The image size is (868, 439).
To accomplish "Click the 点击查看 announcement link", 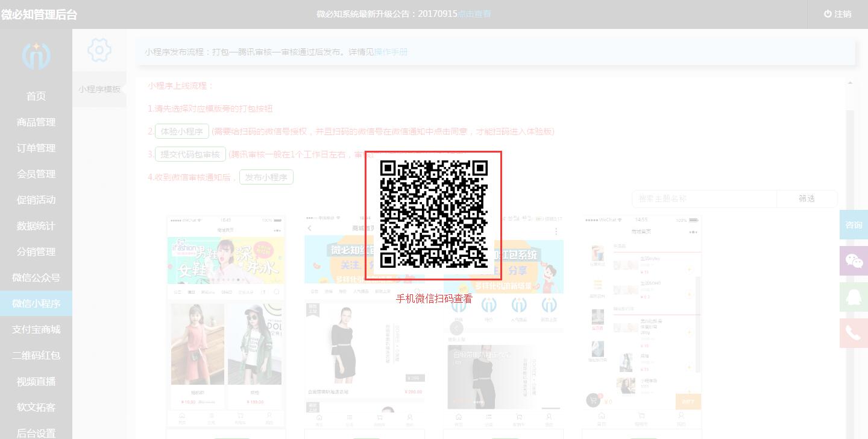I will pos(474,13).
